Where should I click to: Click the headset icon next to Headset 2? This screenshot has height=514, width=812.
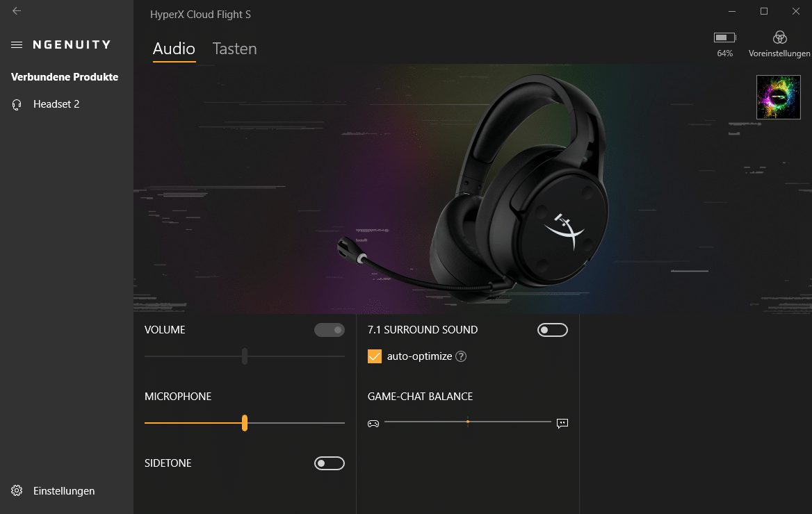[17, 105]
